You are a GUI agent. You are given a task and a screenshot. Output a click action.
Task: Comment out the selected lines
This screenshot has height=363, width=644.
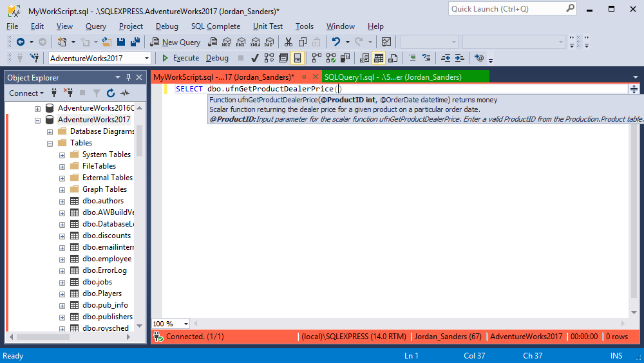pyautogui.click(x=412, y=58)
